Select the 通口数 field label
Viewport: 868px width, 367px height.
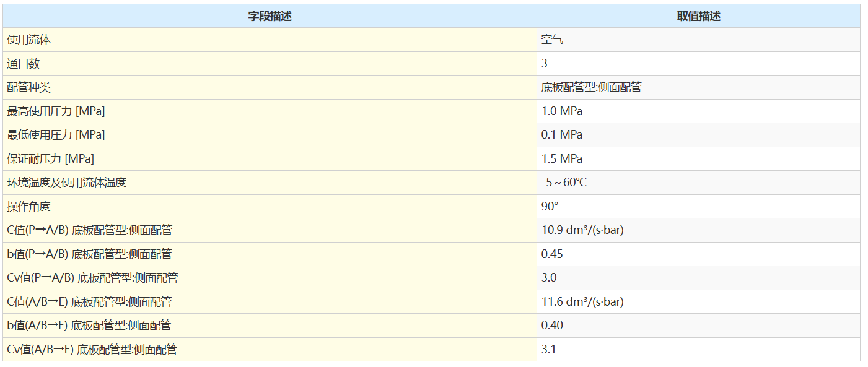pos(24,64)
